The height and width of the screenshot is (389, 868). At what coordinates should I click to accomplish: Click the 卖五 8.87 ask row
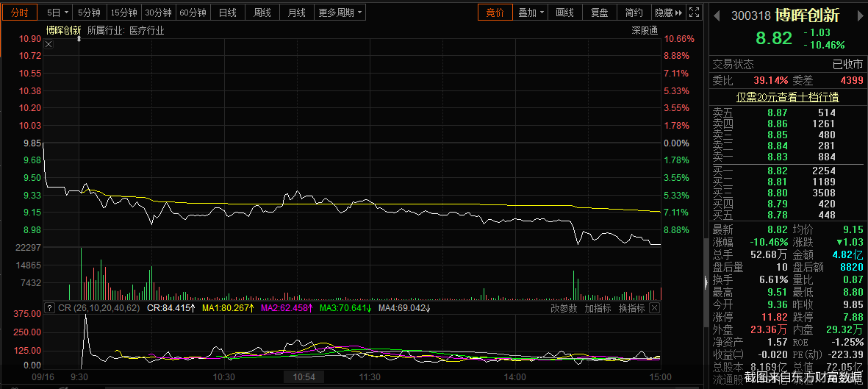(787, 113)
